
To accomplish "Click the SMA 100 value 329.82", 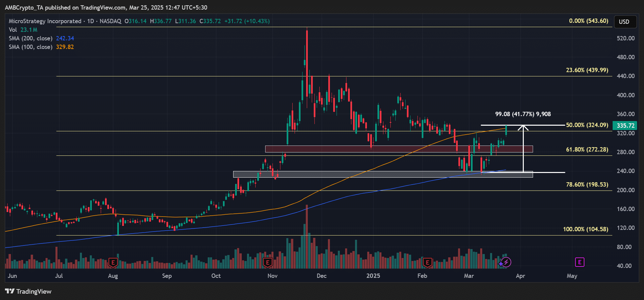I will 65,47.
